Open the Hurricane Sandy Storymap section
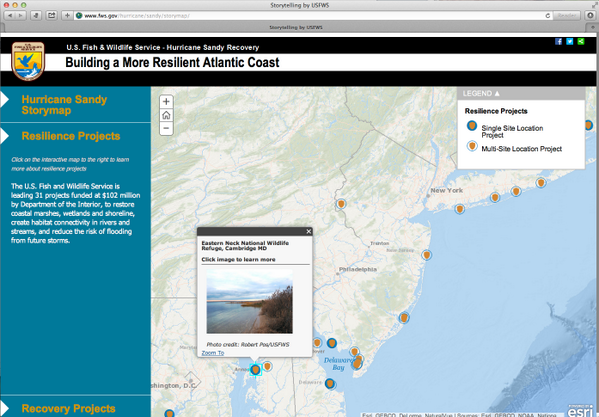The image size is (599, 417). [64, 105]
